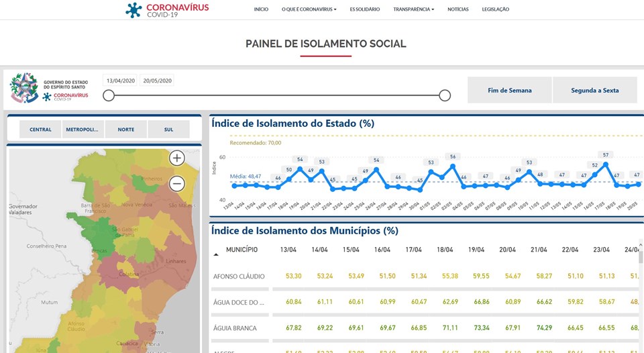Viewport: 644px width, 353px height.
Task: Click the sort arrow beside Município
Action: point(216,255)
